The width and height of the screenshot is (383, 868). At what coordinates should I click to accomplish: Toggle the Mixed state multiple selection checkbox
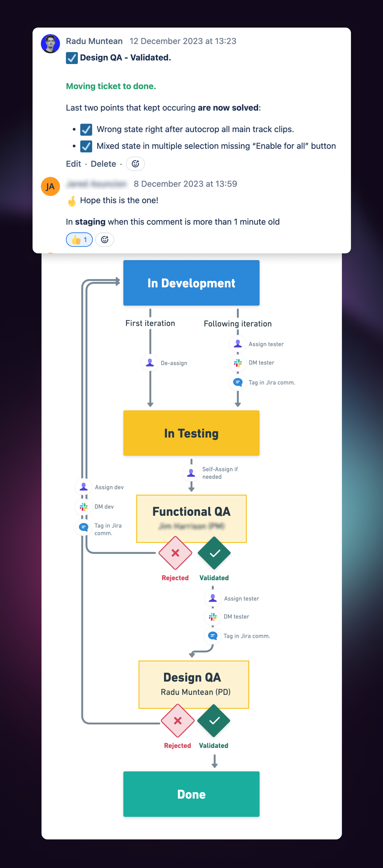pos(86,146)
